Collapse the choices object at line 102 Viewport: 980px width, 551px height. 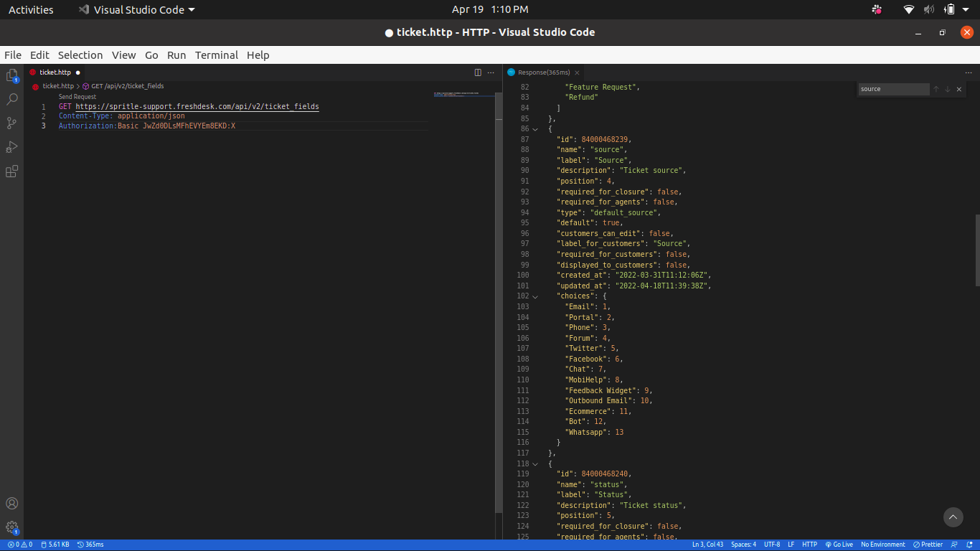pos(535,296)
